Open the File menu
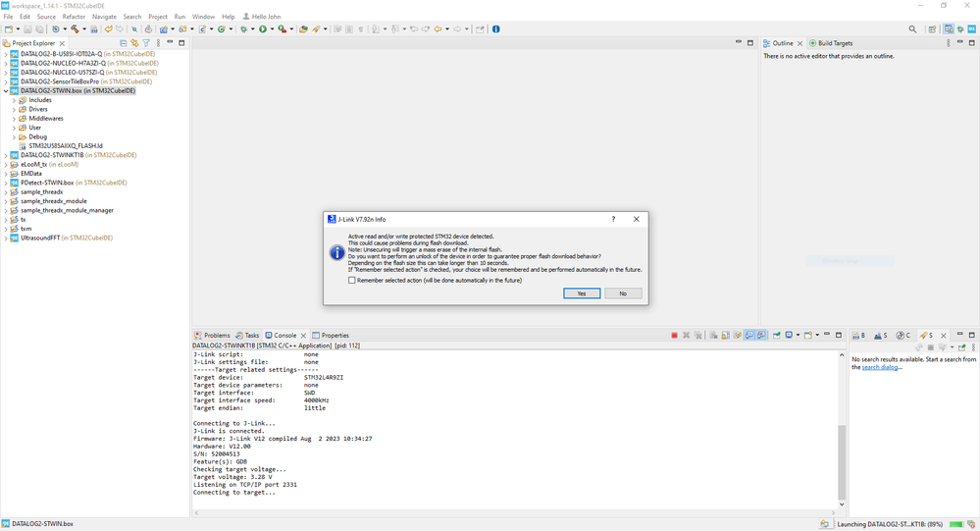 [x=8, y=17]
